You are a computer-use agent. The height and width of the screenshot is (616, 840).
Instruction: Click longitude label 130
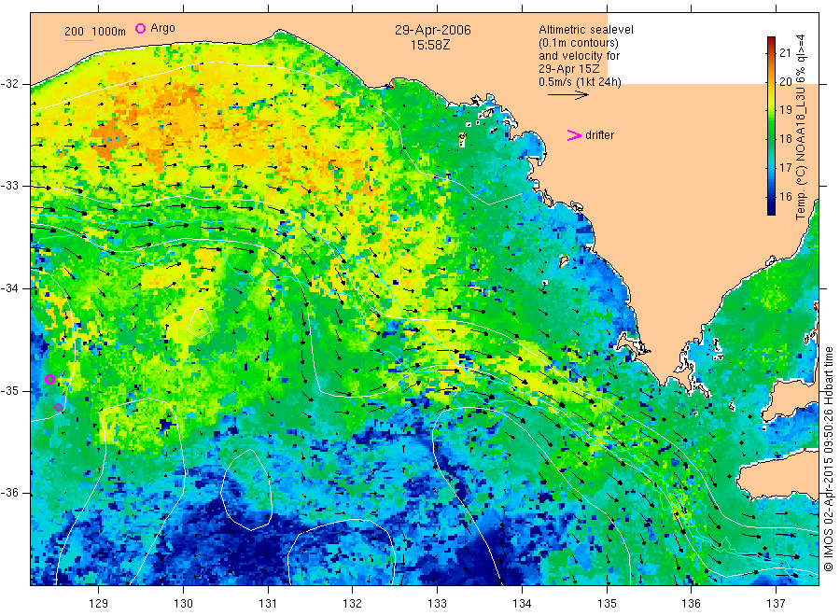click(x=183, y=604)
